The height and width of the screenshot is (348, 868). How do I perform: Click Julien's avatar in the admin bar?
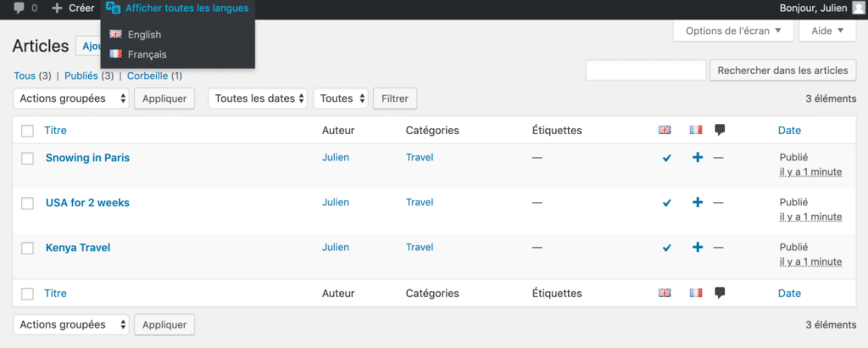(858, 8)
